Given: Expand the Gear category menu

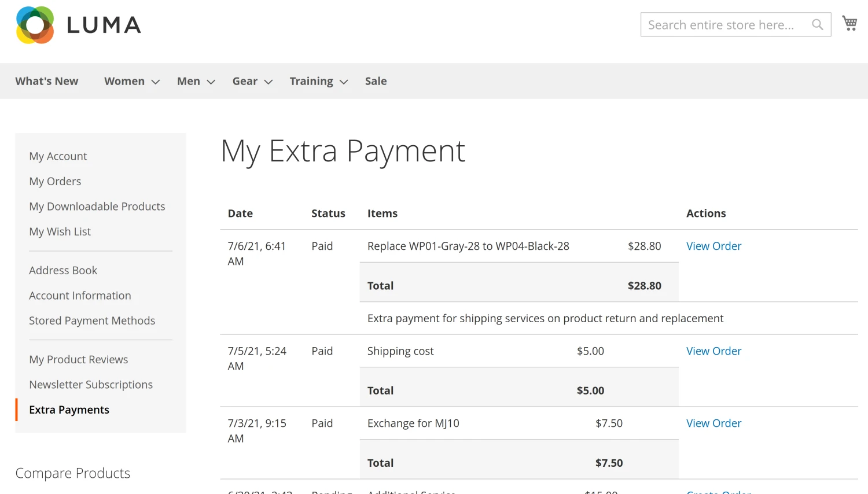Looking at the screenshot, I should point(245,81).
